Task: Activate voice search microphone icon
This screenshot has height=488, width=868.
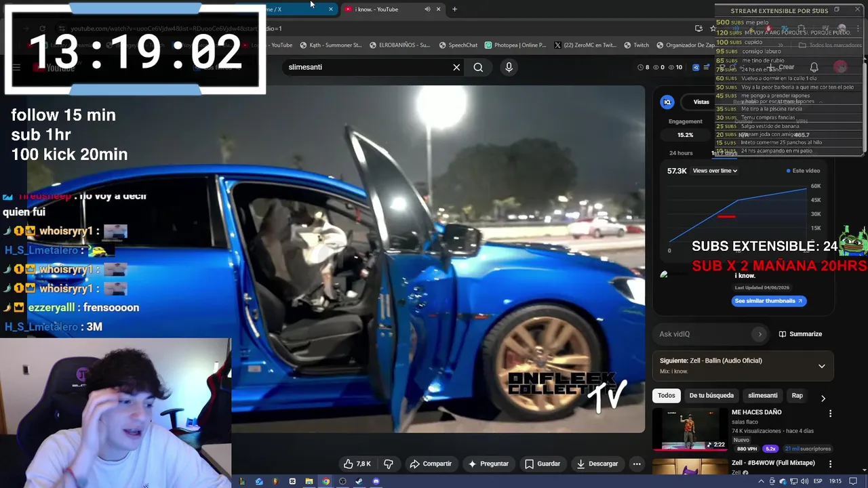Action: click(x=509, y=67)
